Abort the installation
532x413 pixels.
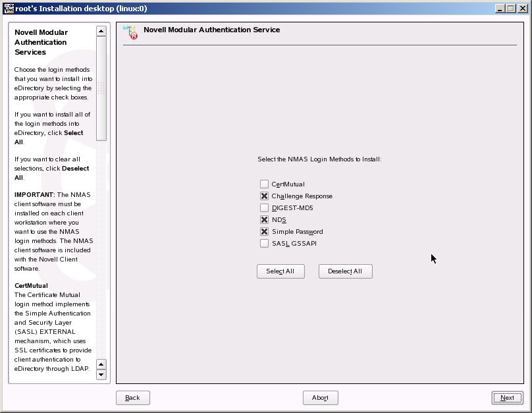tap(320, 398)
